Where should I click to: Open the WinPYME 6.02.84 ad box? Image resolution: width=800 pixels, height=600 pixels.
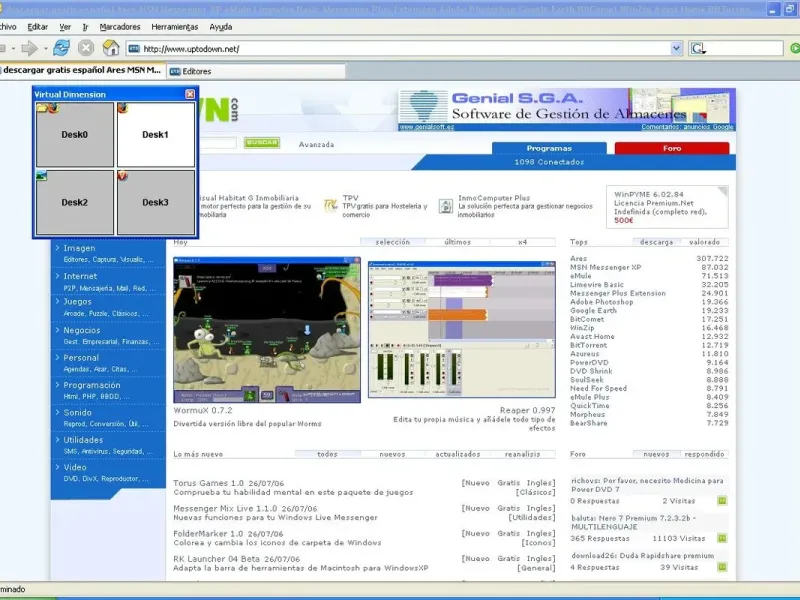coord(667,207)
